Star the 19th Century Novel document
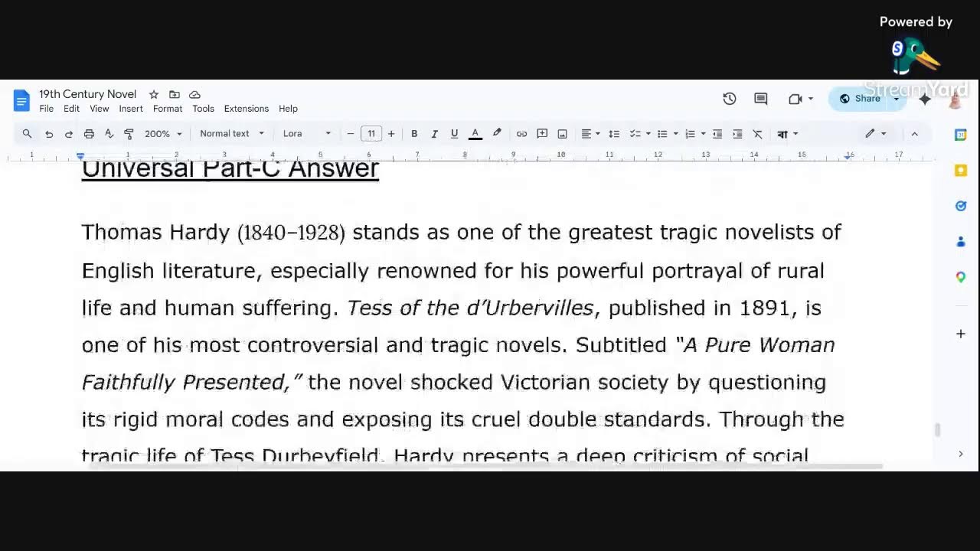This screenshot has height=551, width=980. [154, 94]
